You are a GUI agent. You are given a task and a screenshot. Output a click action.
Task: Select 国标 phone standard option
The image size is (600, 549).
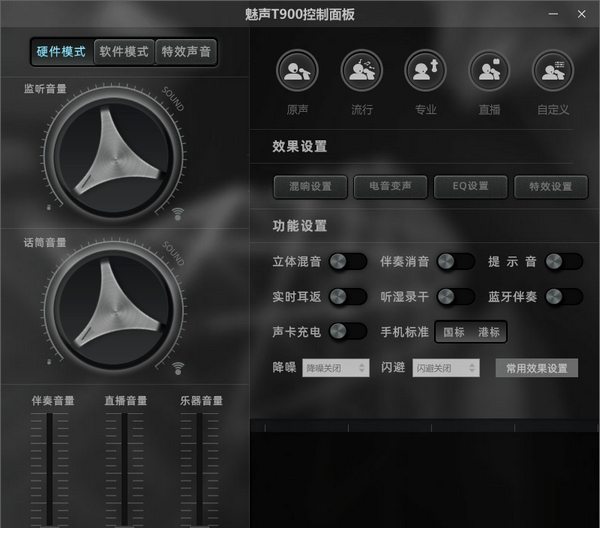(454, 332)
